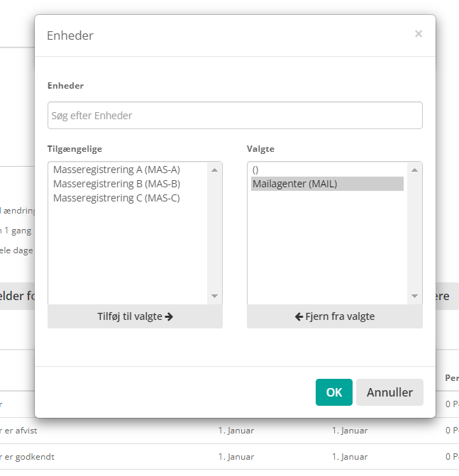
Task: Click the Tilgængelige list scrollbar track
Action: click(214, 234)
